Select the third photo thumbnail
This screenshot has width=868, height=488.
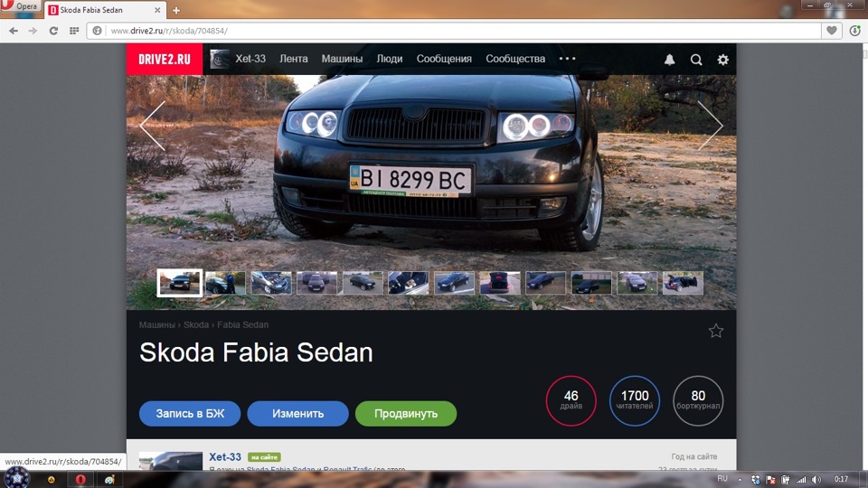[271, 283]
